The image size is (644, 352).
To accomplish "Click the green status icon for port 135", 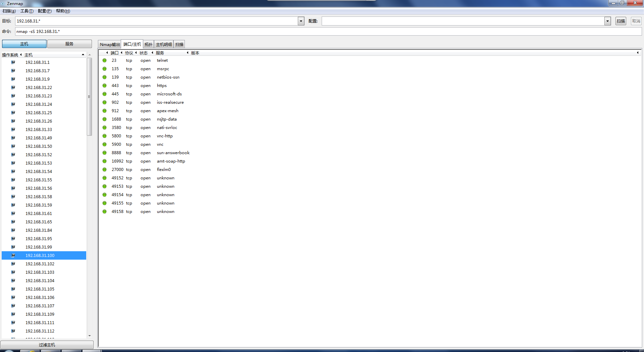I will pyautogui.click(x=105, y=69).
